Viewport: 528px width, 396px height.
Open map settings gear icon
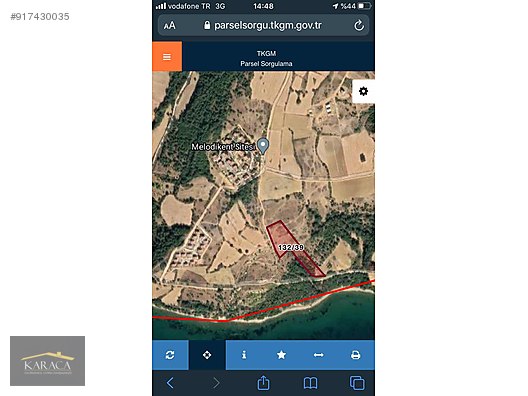(x=363, y=91)
